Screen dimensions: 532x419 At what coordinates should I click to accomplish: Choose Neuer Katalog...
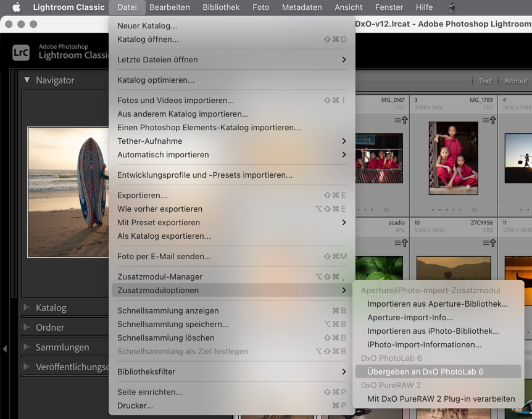[x=231, y=26]
